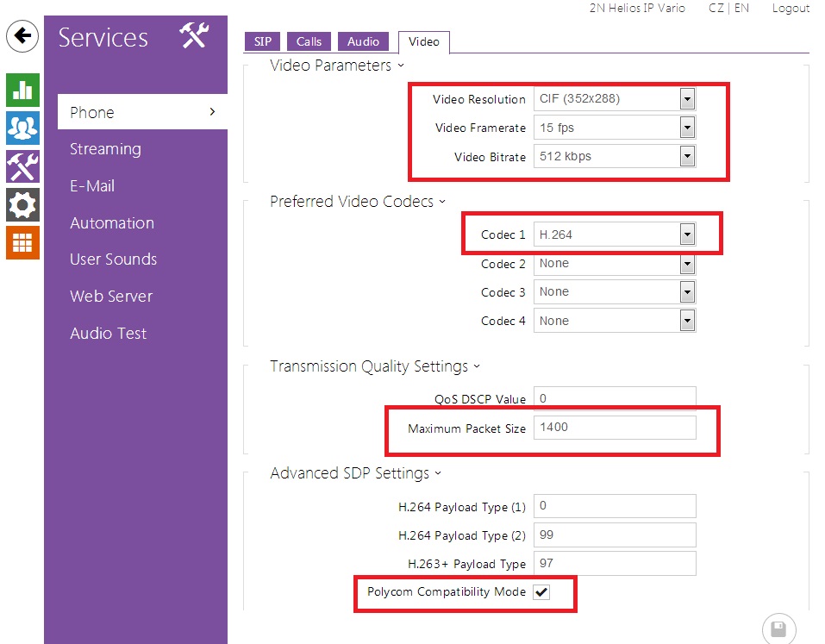Image resolution: width=825 pixels, height=644 pixels.
Task: Click the orange grid icon
Action: [x=22, y=242]
